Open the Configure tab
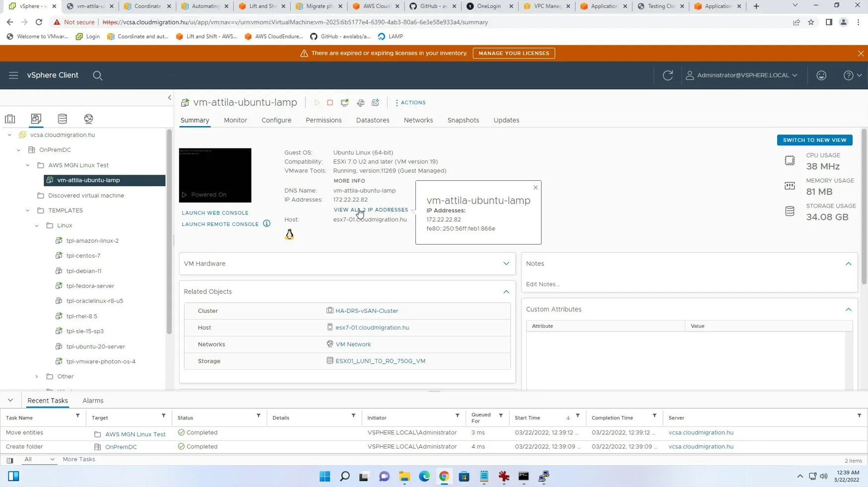 pyautogui.click(x=276, y=120)
